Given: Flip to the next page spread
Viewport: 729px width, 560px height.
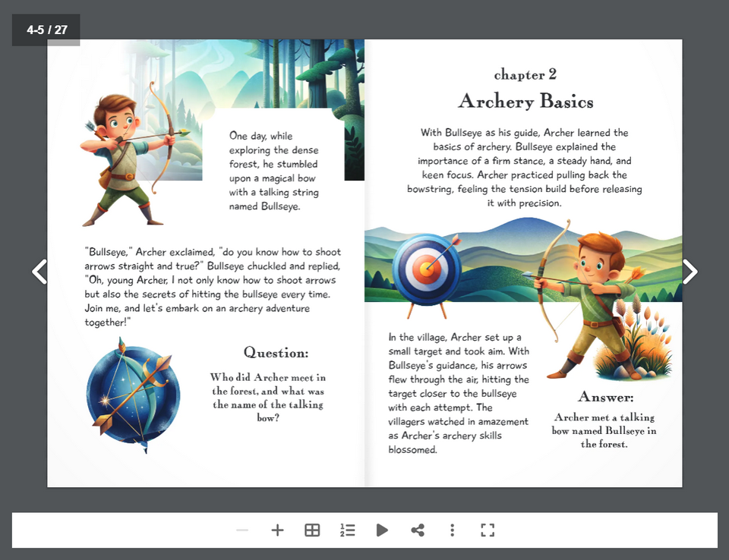Looking at the screenshot, I should [690, 271].
